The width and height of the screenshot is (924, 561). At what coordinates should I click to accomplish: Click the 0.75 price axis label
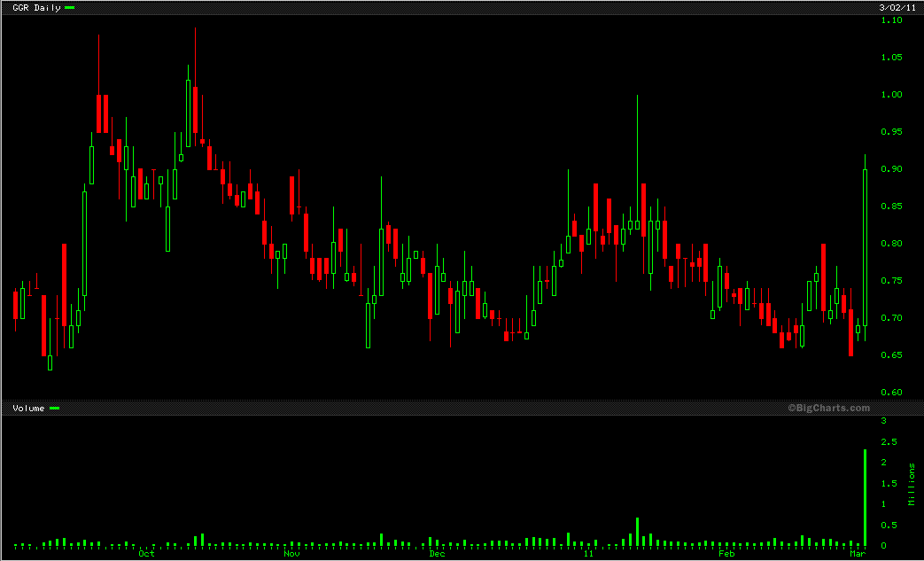coord(891,280)
